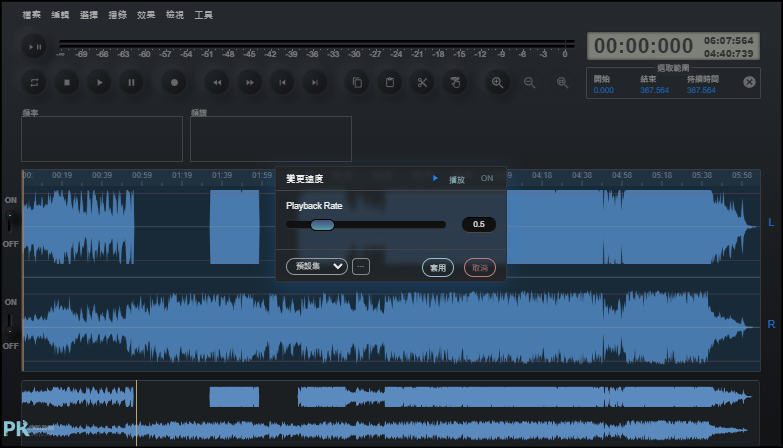Cut selection with the scissors icon
The height and width of the screenshot is (448, 783).
pos(422,82)
